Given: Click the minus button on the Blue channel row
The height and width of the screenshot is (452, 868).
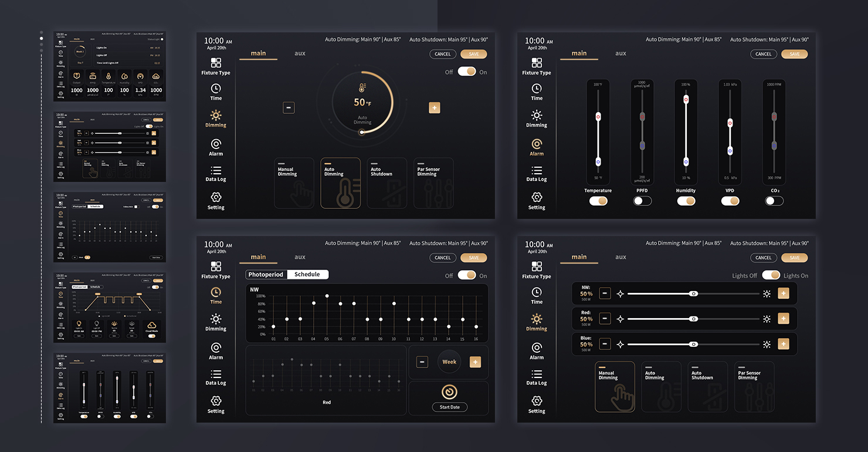Looking at the screenshot, I should click(x=605, y=344).
